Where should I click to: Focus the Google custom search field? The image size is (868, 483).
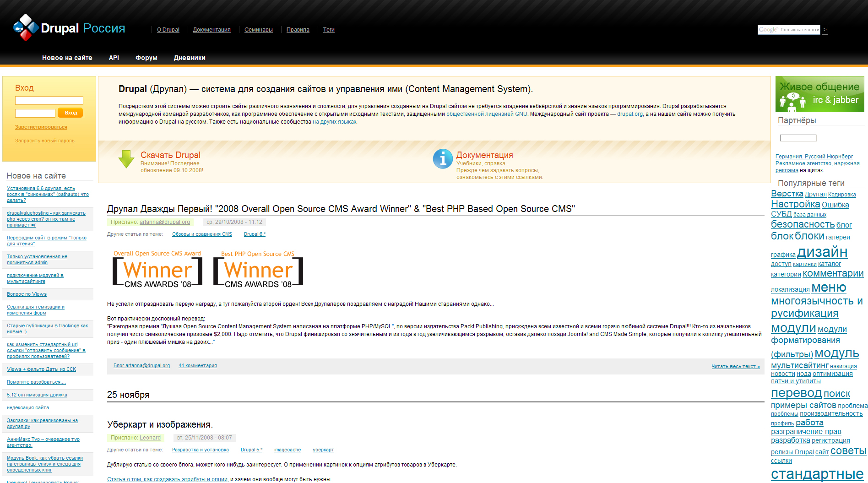[789, 30]
